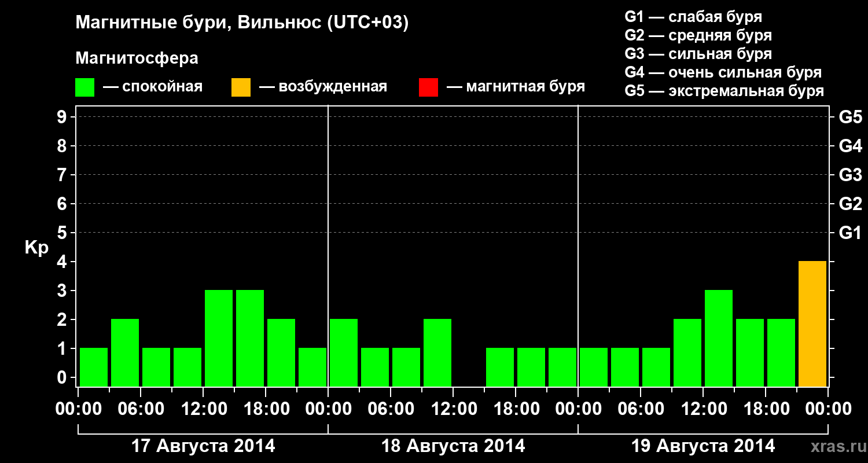
Task: Click the G3 label on the right axis
Action: click(850, 175)
